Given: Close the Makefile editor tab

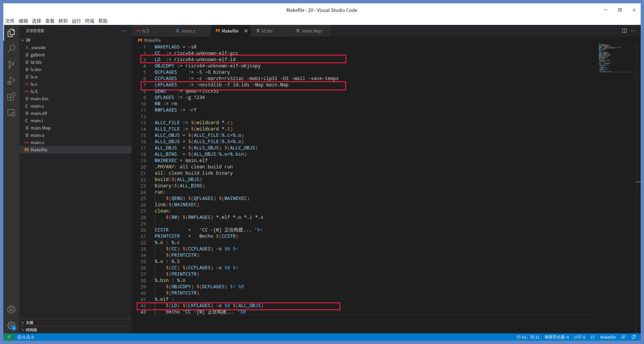Looking at the screenshot, I should [x=246, y=31].
